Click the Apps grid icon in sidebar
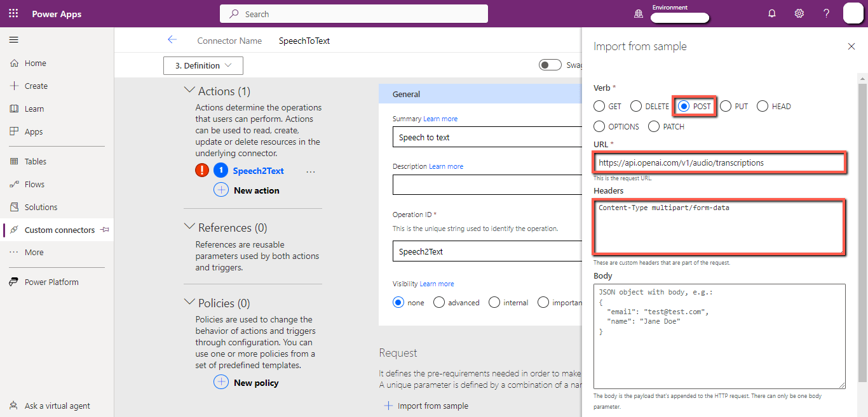868x417 pixels. (x=14, y=131)
